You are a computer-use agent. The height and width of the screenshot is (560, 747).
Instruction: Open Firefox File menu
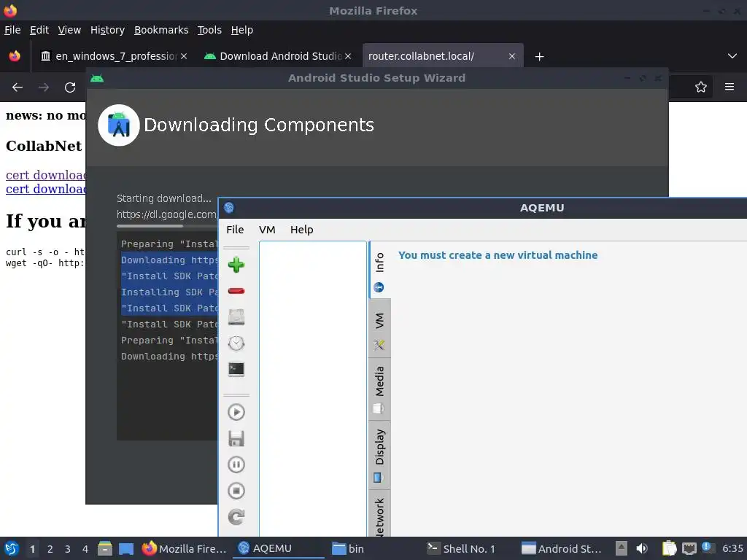12,30
